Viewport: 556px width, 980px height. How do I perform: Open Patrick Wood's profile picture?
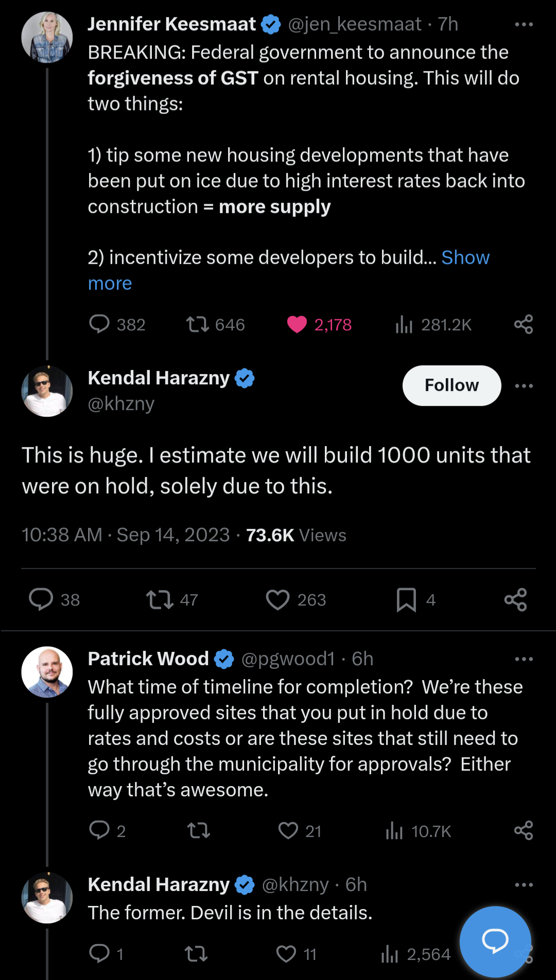pos(47,672)
